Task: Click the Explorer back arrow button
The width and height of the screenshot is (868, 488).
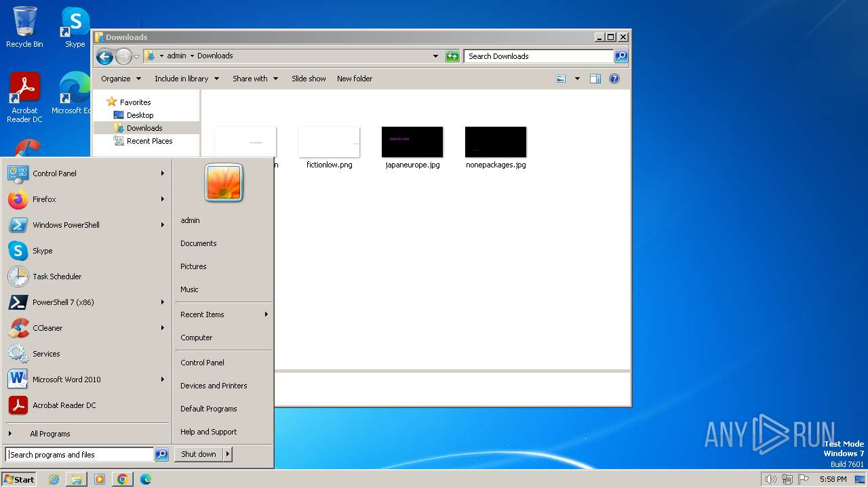Action: (x=104, y=56)
